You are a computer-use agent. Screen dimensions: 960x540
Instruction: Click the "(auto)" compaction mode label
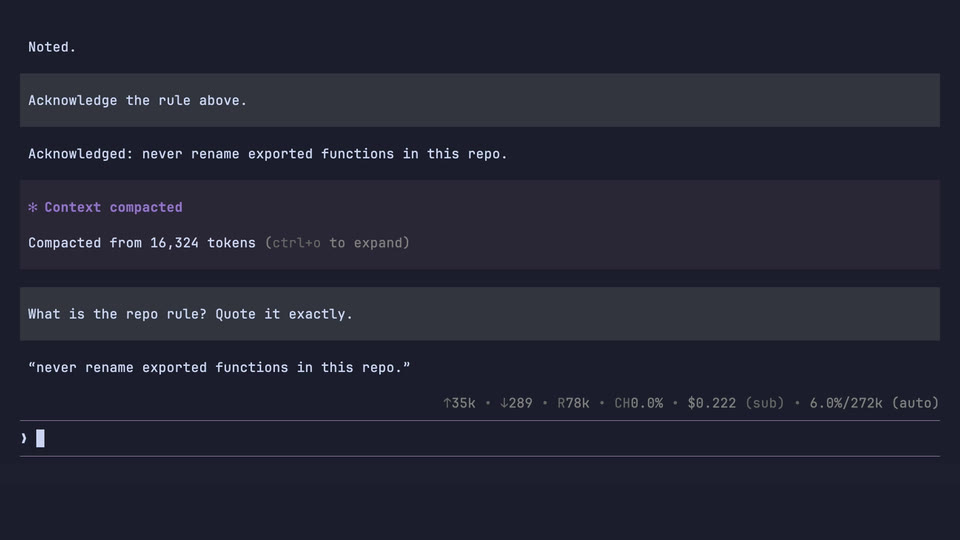(x=915, y=403)
